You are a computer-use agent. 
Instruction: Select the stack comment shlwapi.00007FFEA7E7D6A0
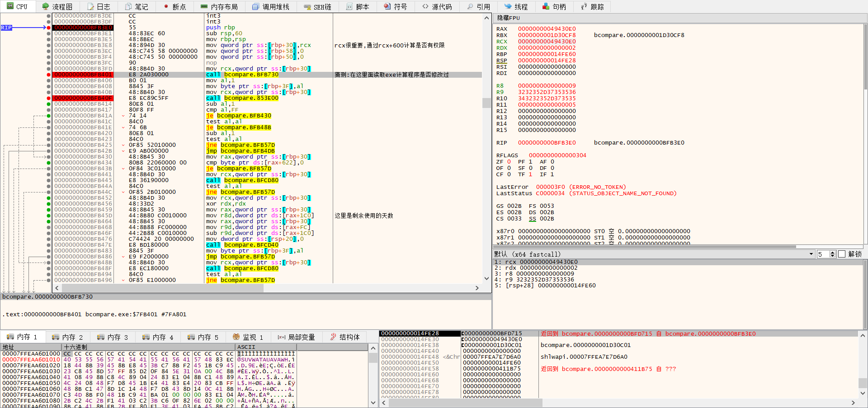pyautogui.click(x=584, y=357)
